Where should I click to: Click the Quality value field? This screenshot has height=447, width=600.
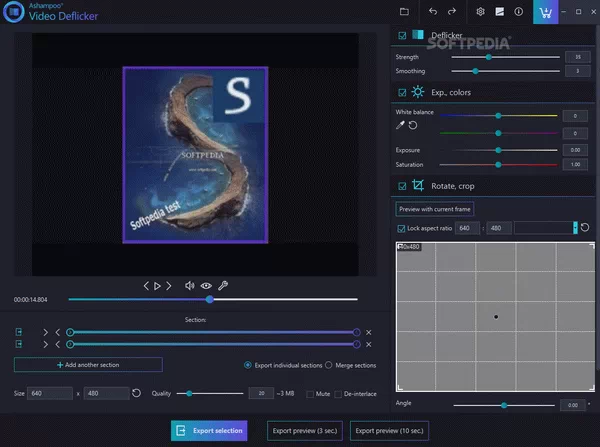261,393
